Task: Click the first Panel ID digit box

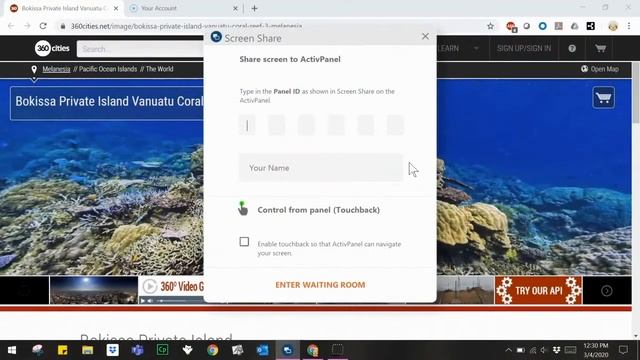Action: [x=247, y=125]
